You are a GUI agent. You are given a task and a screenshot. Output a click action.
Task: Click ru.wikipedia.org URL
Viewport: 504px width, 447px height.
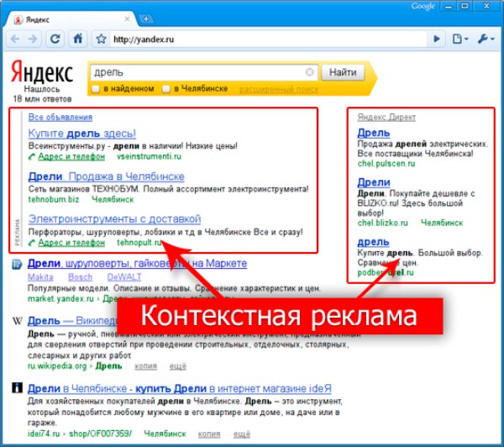(x=57, y=366)
